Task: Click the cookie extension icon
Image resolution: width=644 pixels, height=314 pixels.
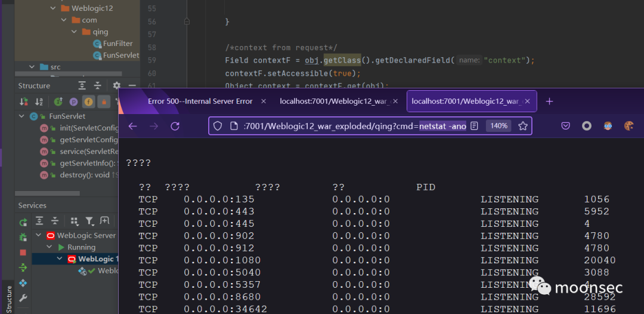Action: pos(629,126)
